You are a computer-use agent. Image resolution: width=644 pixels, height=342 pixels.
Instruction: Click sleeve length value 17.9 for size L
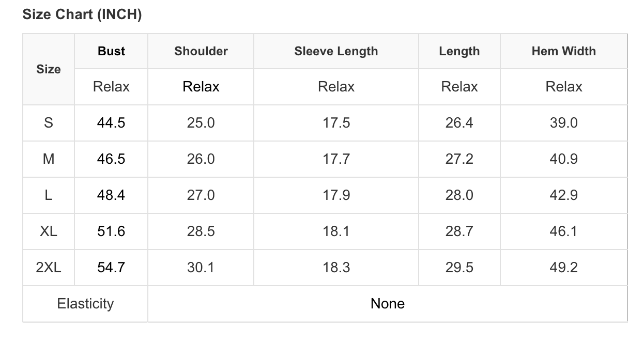click(336, 195)
